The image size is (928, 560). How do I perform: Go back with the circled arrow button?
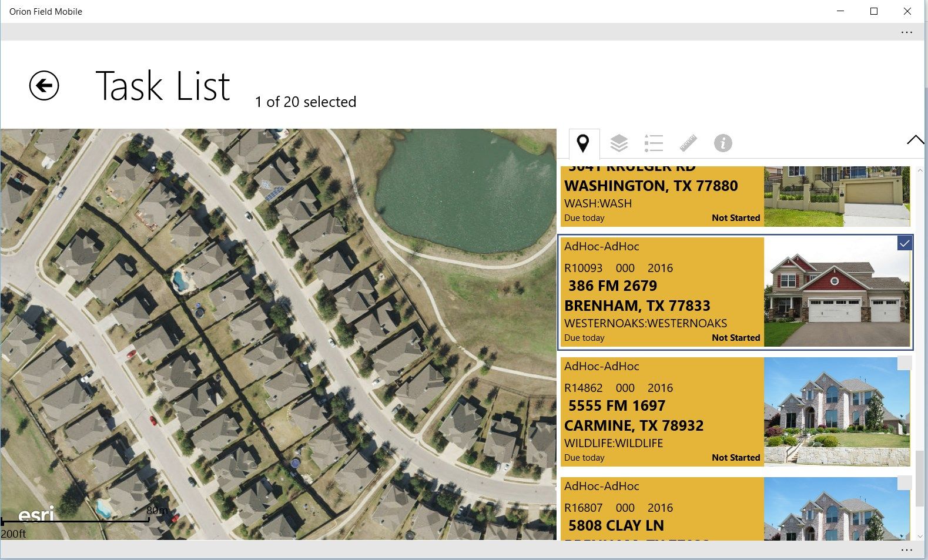[x=44, y=86]
